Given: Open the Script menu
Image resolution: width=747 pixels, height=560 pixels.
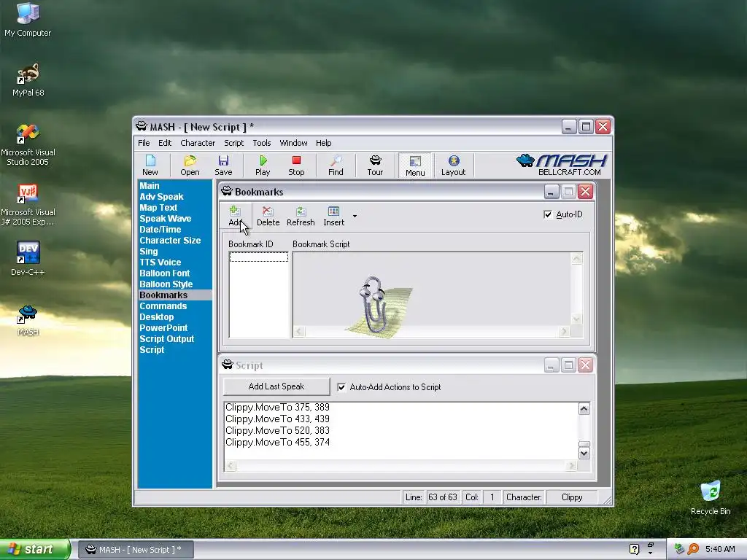Looking at the screenshot, I should pyautogui.click(x=234, y=143).
